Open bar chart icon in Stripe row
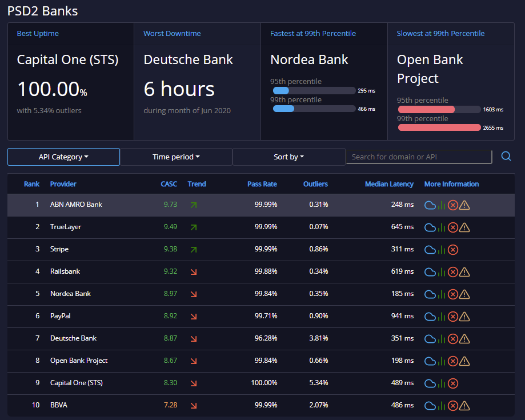 tap(442, 250)
